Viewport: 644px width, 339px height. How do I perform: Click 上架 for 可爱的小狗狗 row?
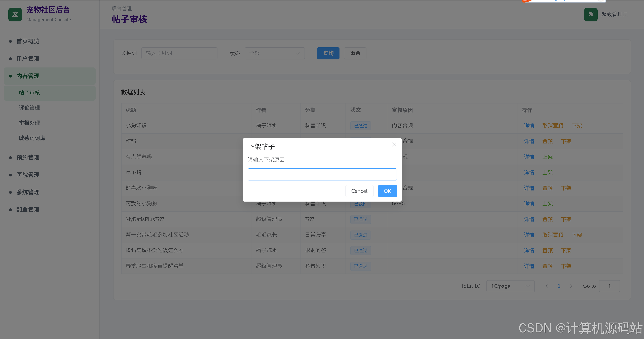coord(547,204)
